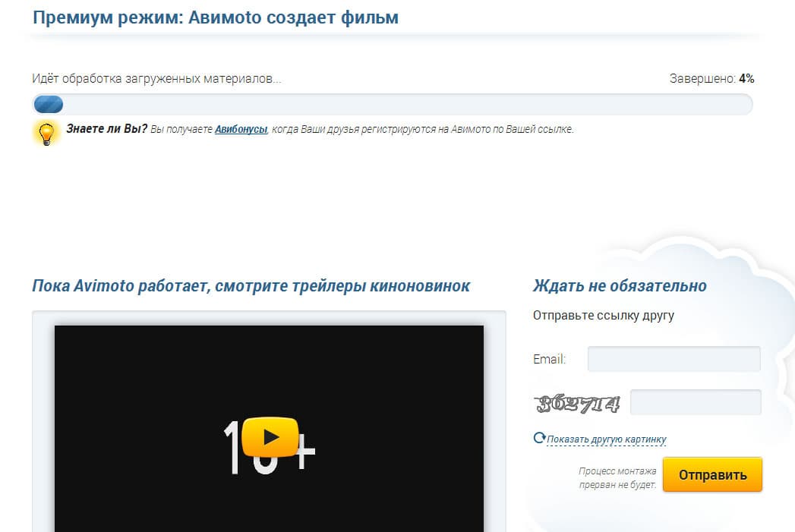Click 'Процесс монтажа прерван не будет' note
This screenshot has width=795, height=532.
tap(617, 478)
